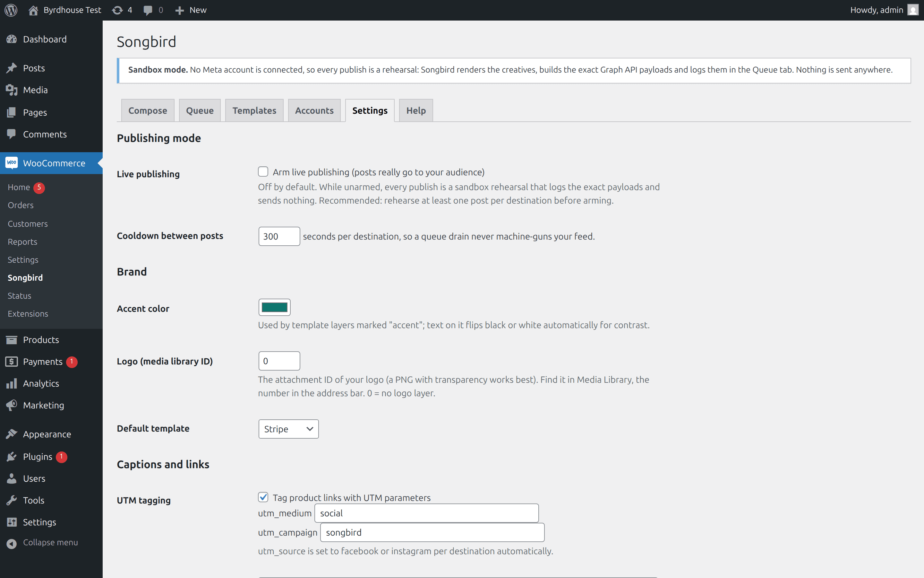
Task: Open the Templates tab
Action: point(254,110)
